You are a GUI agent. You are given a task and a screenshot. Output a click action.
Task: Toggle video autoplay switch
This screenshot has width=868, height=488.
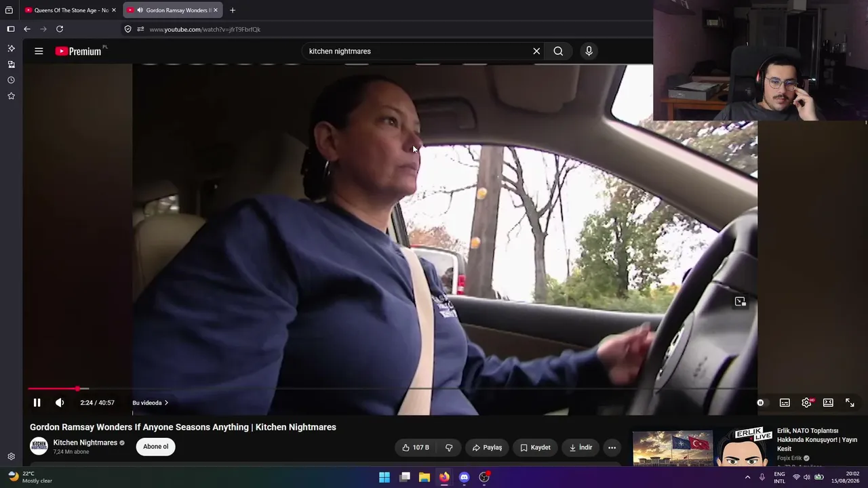point(760,403)
